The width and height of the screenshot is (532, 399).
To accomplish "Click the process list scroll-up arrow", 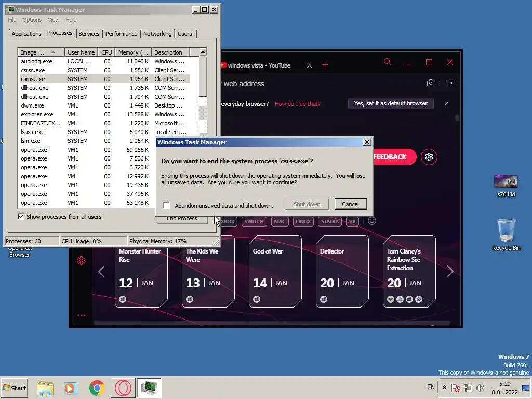I will [x=203, y=52].
